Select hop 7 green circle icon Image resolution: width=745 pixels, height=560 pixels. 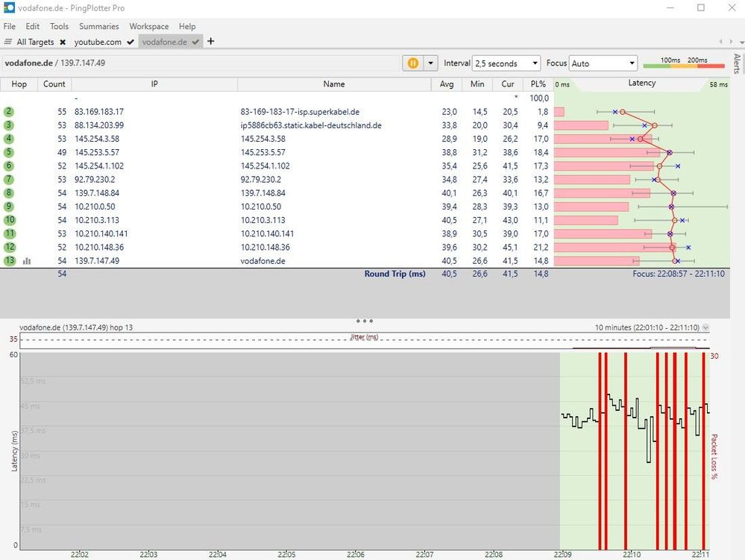[9, 180]
